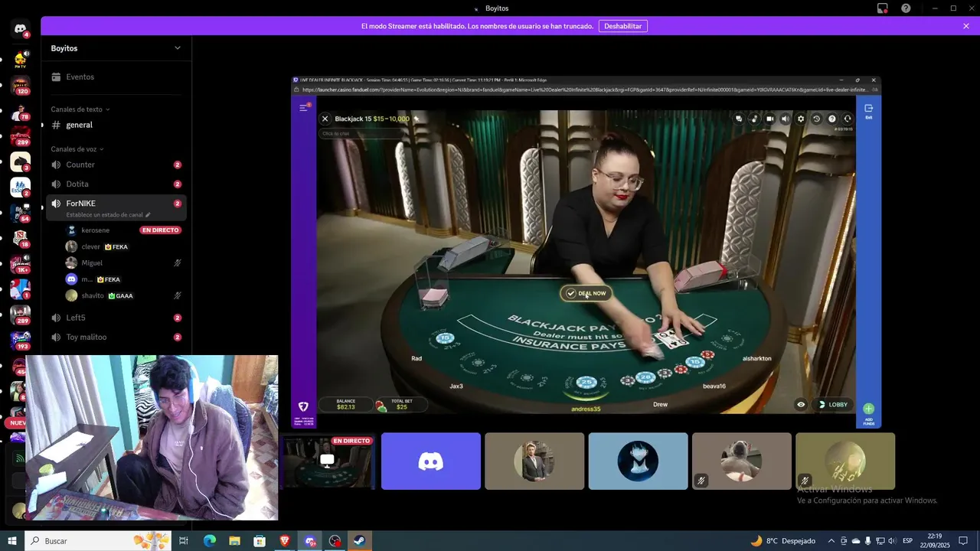The width and height of the screenshot is (980, 551).
Task: Select the suited man avatar tile
Action: (x=534, y=461)
